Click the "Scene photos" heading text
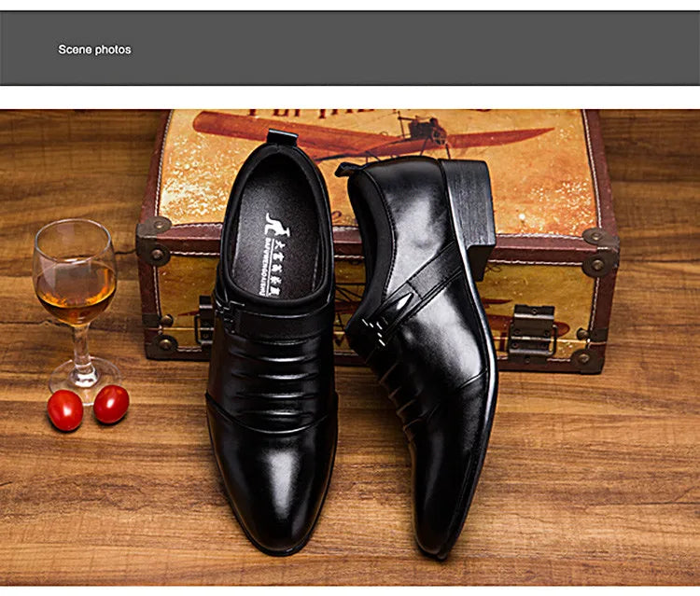The height and width of the screenshot is (596, 700). (94, 49)
